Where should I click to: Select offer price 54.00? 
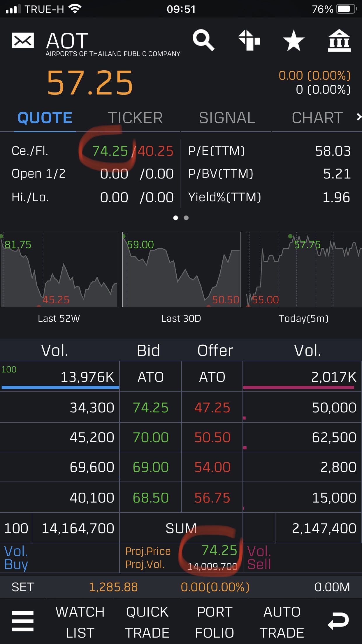[212, 467]
